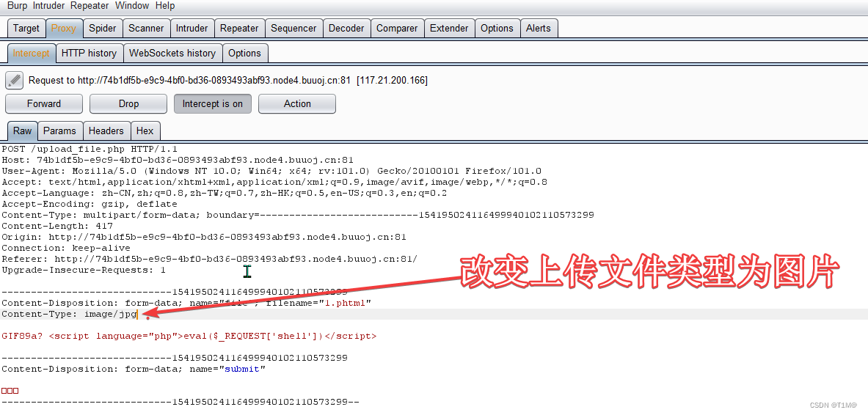Click the Content-Type: image/jpg line
This screenshot has height=415, width=868.
coord(69,315)
